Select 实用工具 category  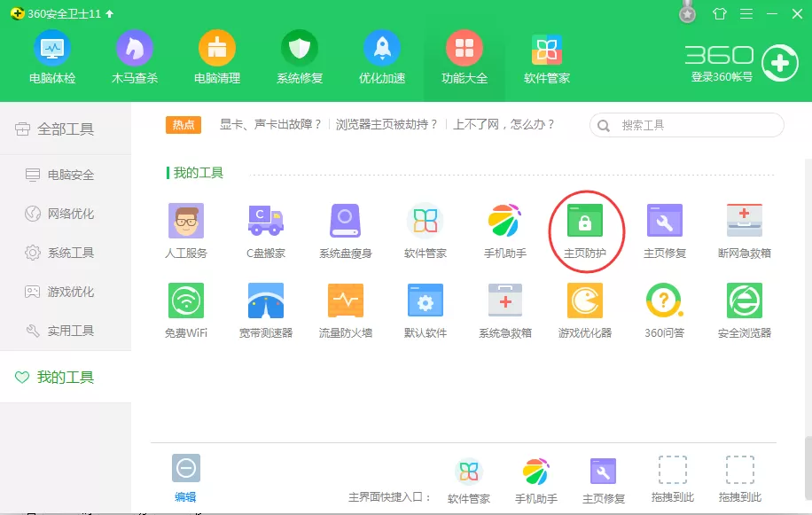(x=66, y=331)
